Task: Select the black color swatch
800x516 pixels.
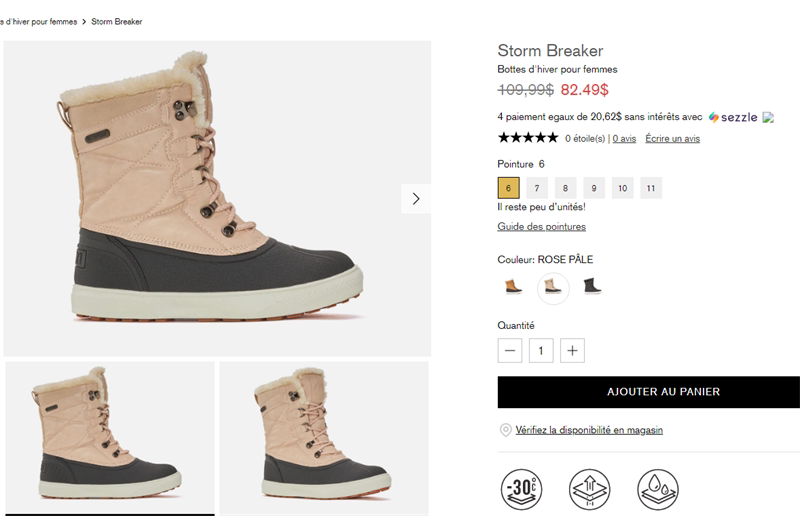Action: (x=592, y=287)
